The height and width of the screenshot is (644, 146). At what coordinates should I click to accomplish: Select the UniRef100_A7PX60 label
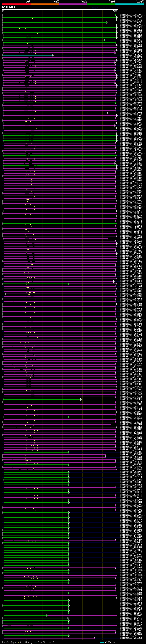(x=131, y=90)
